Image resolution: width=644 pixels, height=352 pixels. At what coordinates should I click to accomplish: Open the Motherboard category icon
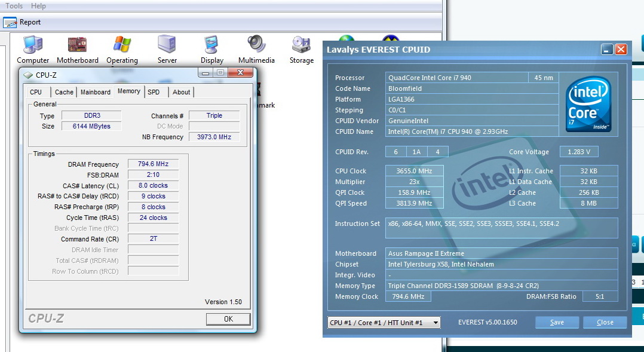(77, 45)
